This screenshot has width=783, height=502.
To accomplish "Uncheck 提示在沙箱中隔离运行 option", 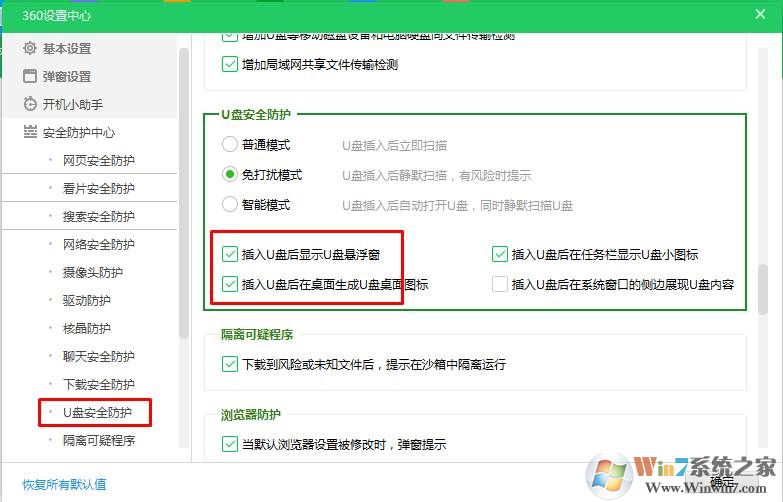I will tap(230, 364).
